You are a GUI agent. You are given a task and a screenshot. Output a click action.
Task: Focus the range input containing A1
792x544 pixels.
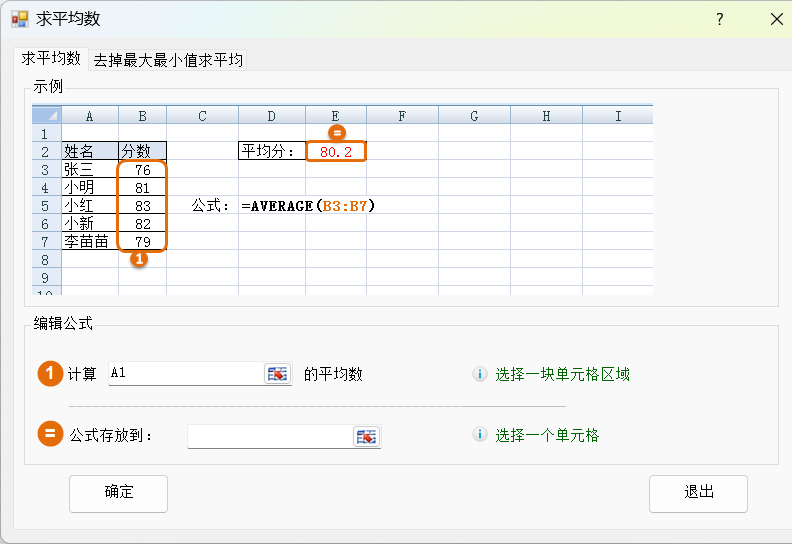pyautogui.click(x=184, y=374)
